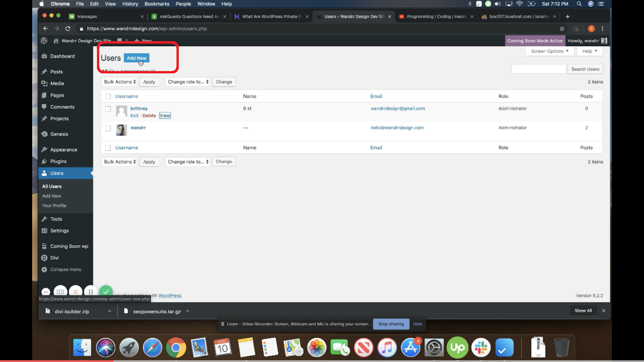
Task: Click the WordPress logo in admin bar
Action: click(44, 40)
